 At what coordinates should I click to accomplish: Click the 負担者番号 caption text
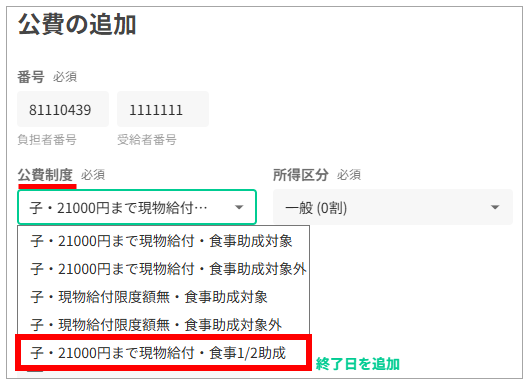[x=47, y=140]
